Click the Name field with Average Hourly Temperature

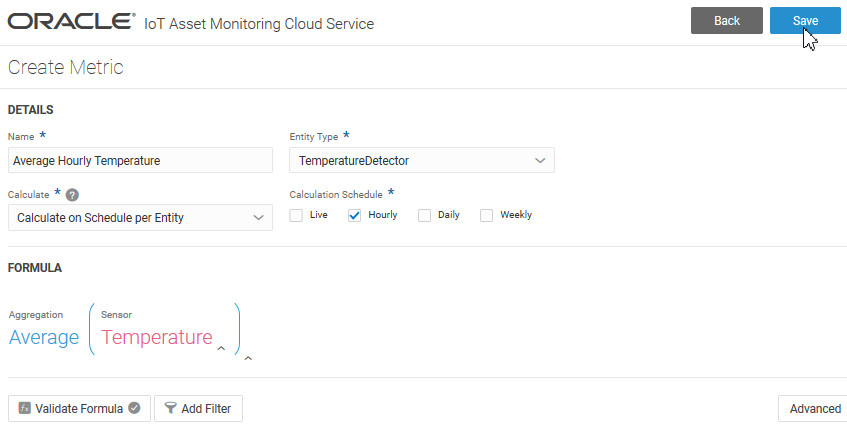pyautogui.click(x=140, y=160)
